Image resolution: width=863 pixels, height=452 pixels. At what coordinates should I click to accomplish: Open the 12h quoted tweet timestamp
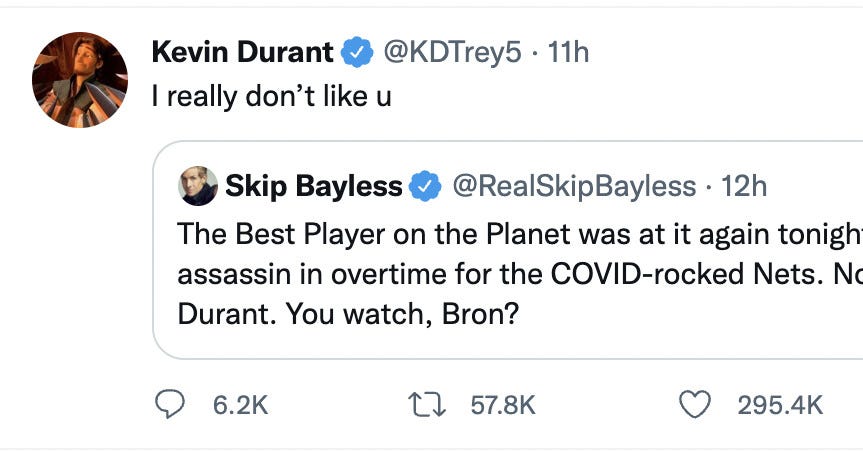(x=743, y=186)
